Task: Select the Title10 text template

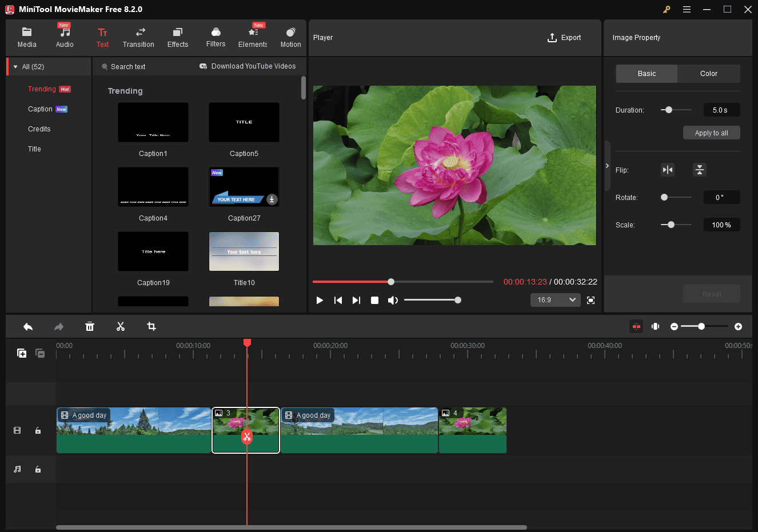Action: point(244,251)
